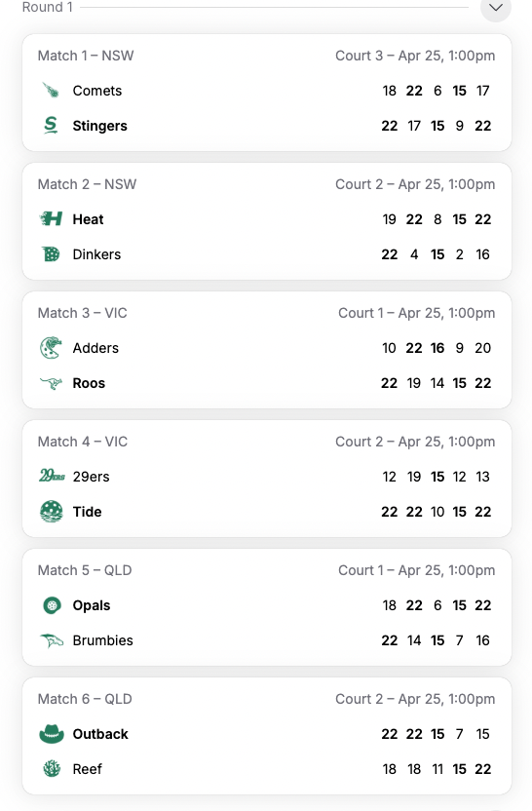Click the Dinkers team logo
The height and width of the screenshot is (811, 532).
(x=52, y=254)
